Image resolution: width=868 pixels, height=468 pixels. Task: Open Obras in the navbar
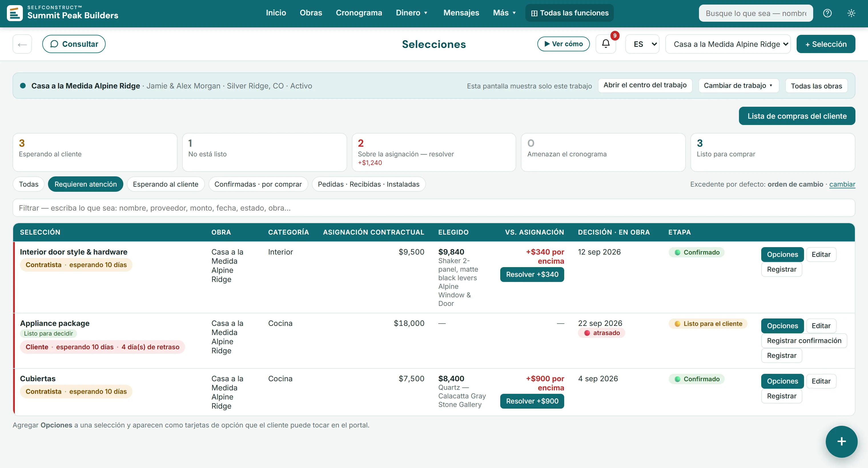click(311, 13)
